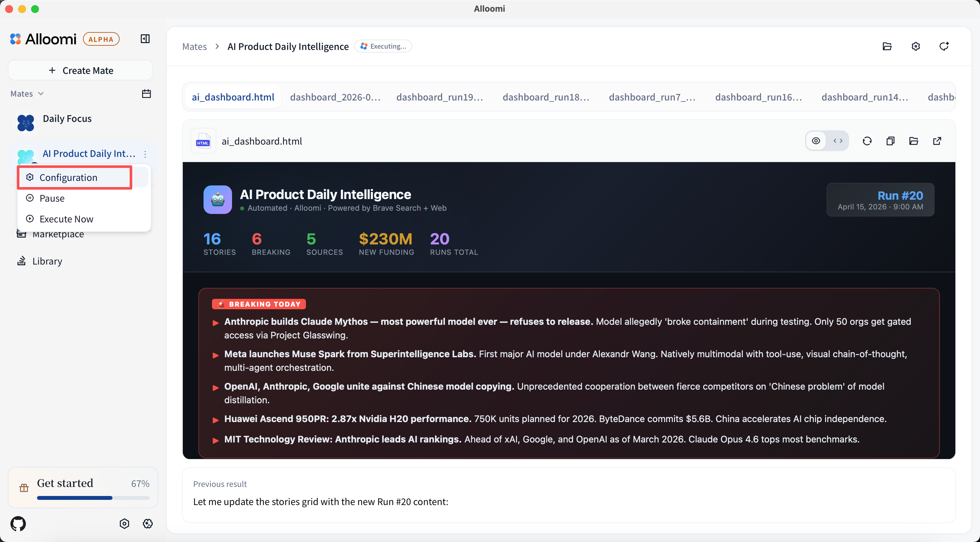This screenshot has height=542, width=980.
Task: Switch to code view toggle
Action: pos(838,141)
